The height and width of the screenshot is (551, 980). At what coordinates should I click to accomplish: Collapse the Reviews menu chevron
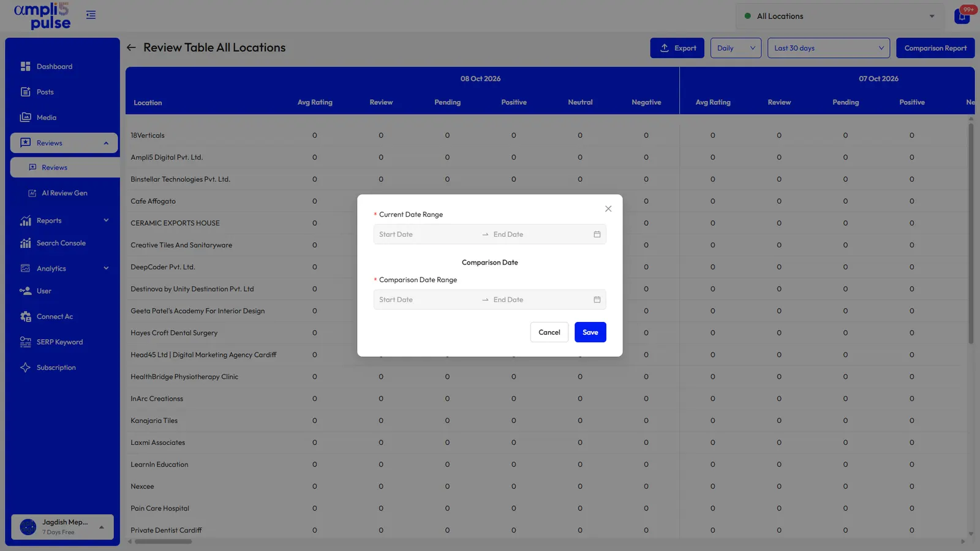pos(106,143)
